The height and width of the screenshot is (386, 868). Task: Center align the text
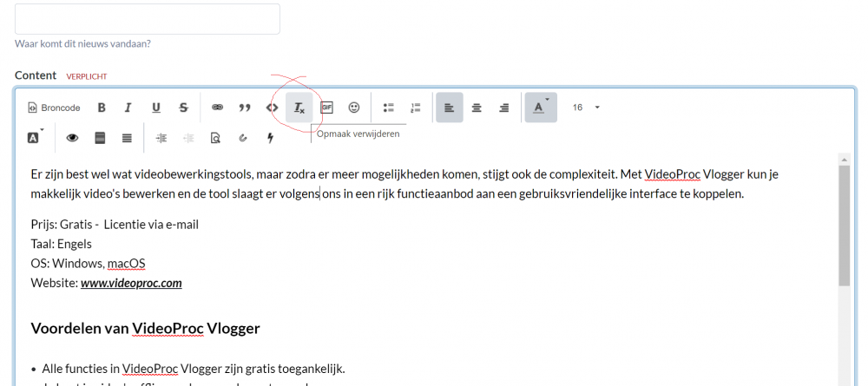[x=477, y=108]
